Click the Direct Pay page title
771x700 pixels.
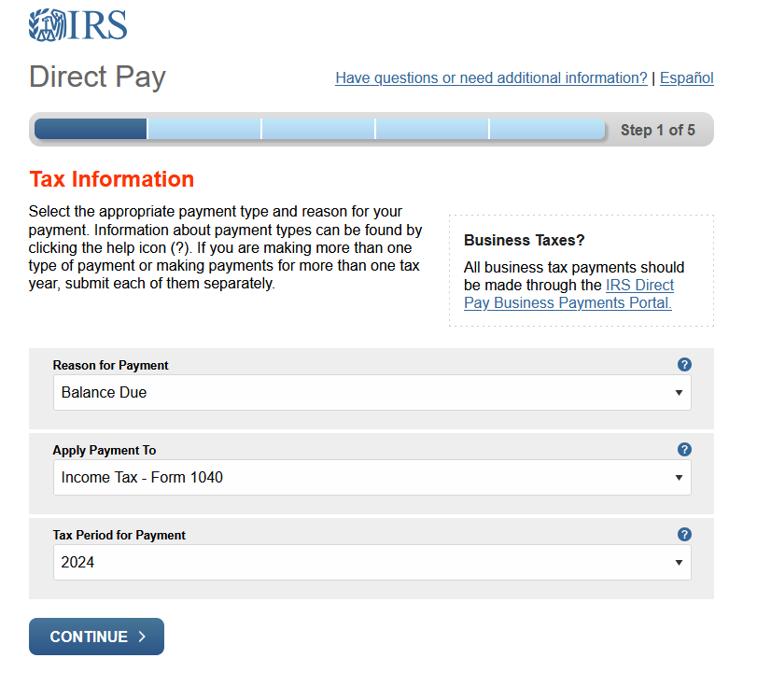pyautogui.click(x=97, y=77)
